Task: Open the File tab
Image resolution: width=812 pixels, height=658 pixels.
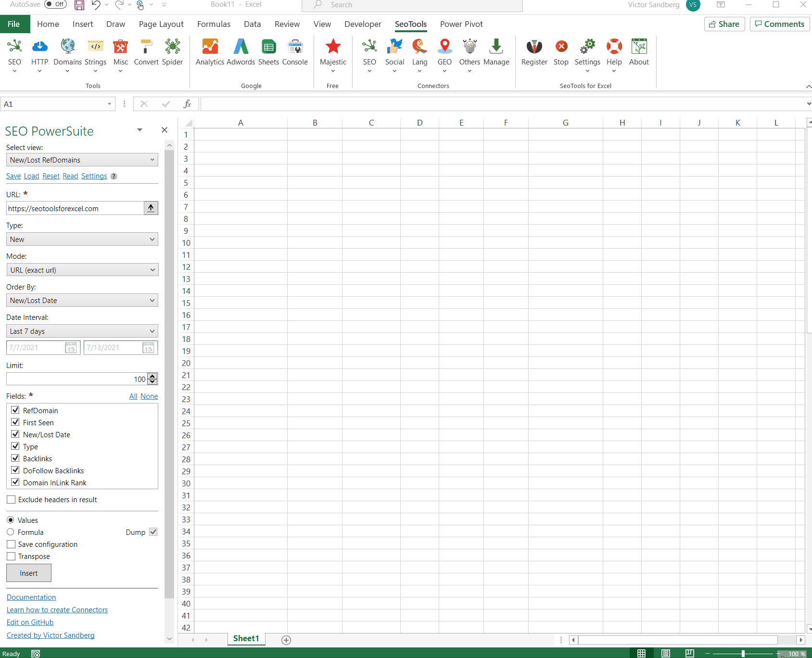Action: pyautogui.click(x=14, y=24)
